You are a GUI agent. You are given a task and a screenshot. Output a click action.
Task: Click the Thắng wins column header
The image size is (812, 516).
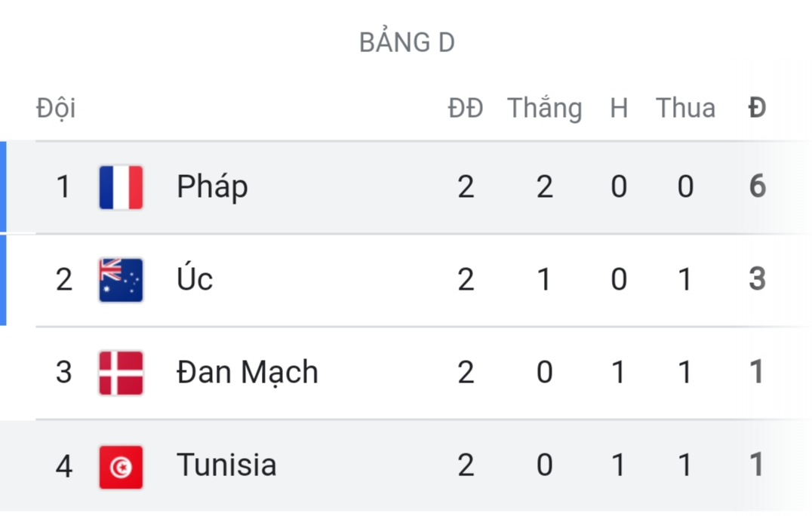pyautogui.click(x=544, y=109)
